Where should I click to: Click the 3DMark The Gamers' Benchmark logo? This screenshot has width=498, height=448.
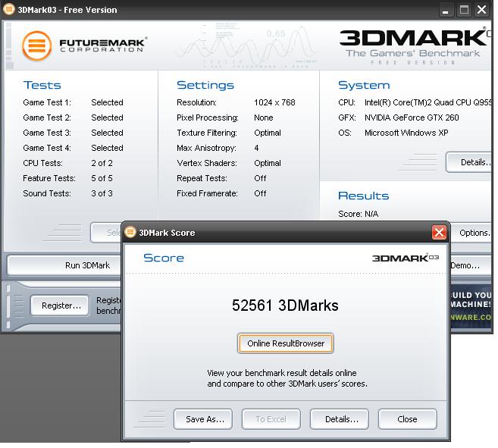pyautogui.click(x=414, y=45)
